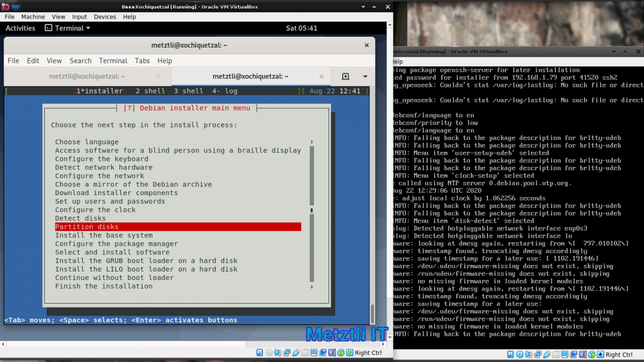Click the '2 shell' screen window label
The width and height of the screenshot is (644, 362).
pyautogui.click(x=150, y=91)
